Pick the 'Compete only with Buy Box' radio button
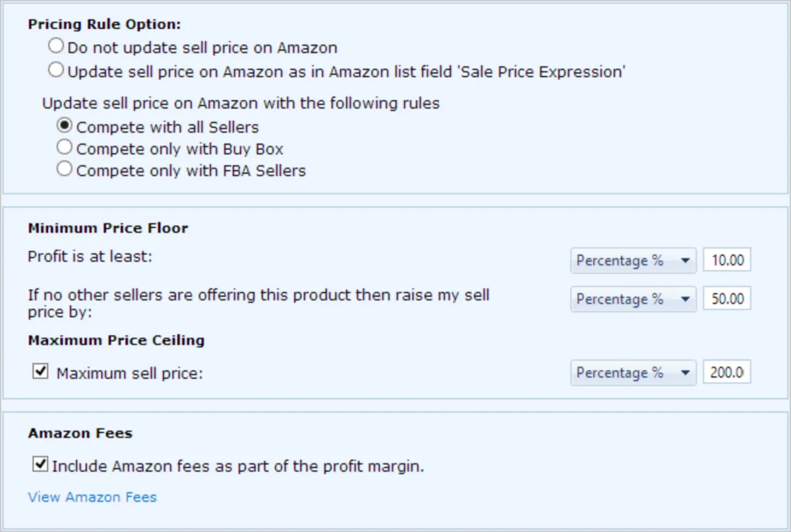This screenshot has width=791, height=532. coord(65,147)
